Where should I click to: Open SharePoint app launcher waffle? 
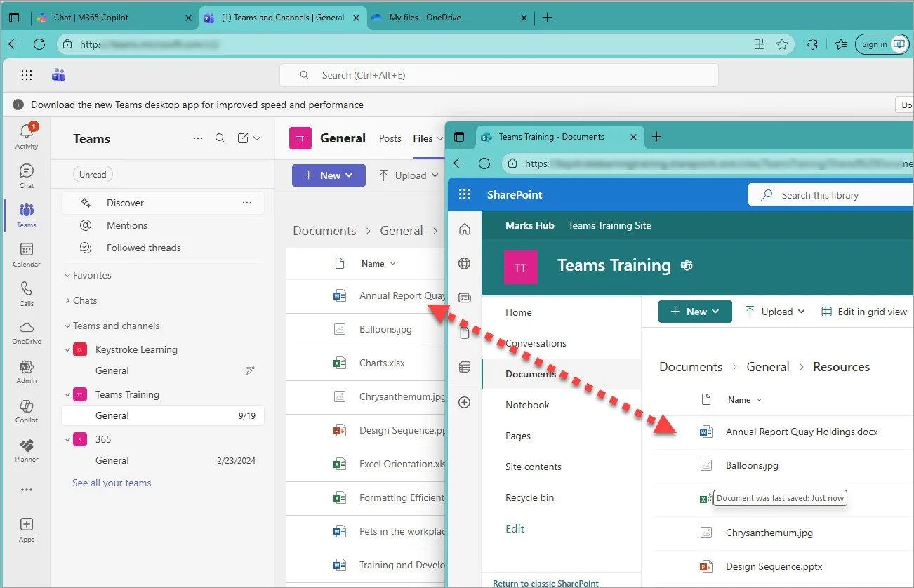[x=464, y=194]
